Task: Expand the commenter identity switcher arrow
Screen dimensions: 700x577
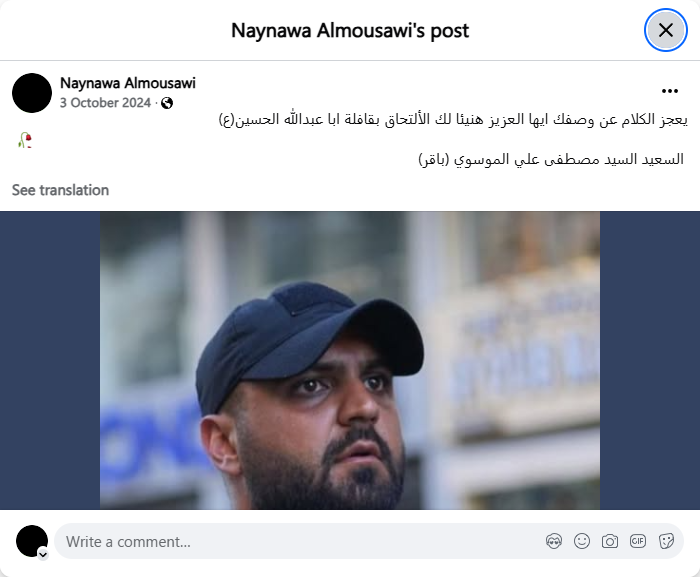Action: pos(43,554)
